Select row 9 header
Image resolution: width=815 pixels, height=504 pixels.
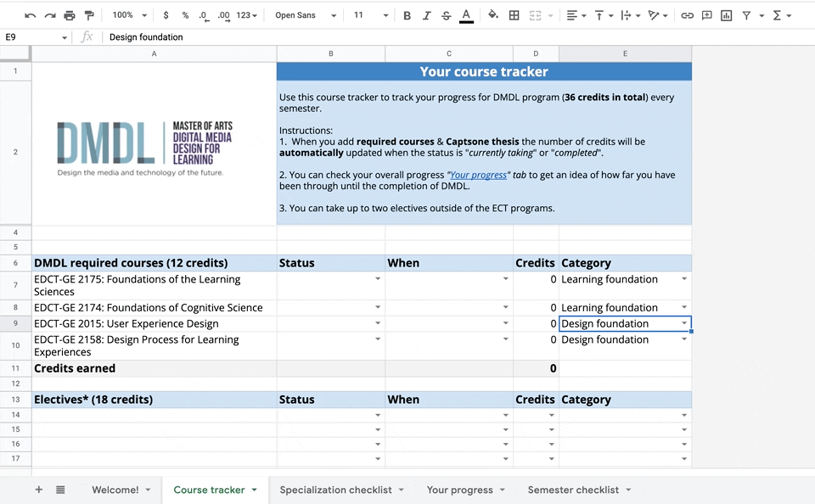[x=15, y=323]
